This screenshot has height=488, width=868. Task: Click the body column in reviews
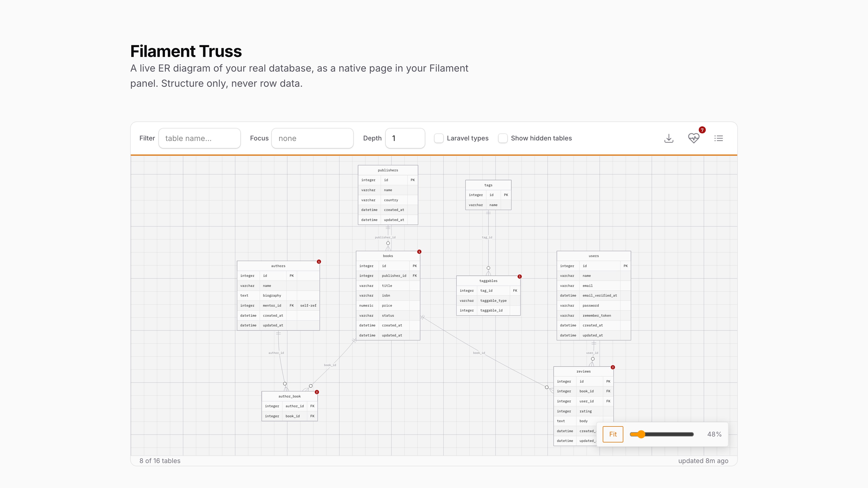[583, 421]
